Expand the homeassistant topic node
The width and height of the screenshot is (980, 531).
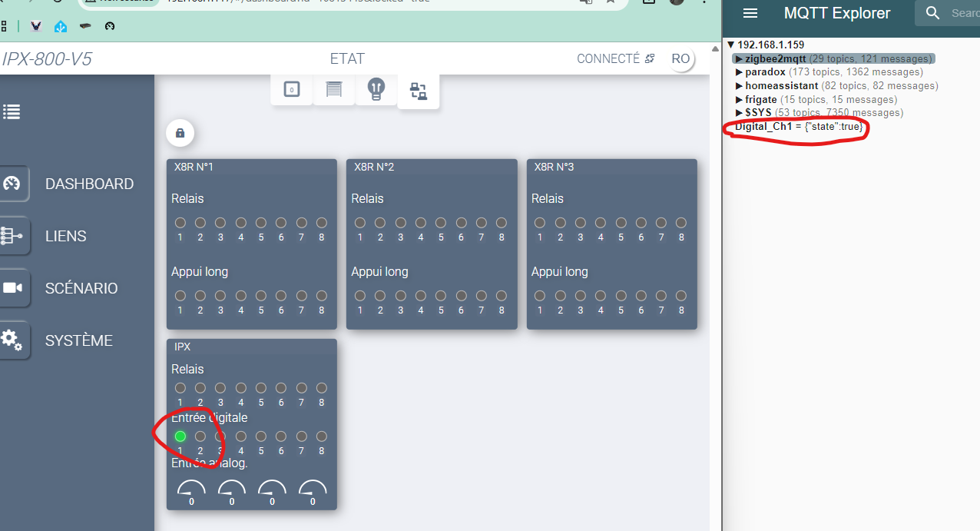pos(739,86)
